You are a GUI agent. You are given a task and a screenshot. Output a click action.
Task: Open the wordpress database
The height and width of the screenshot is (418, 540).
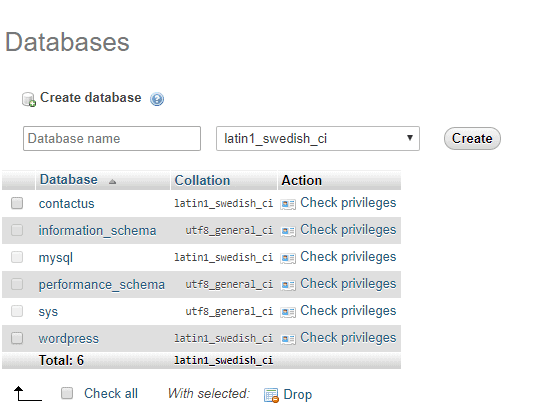coord(69,339)
